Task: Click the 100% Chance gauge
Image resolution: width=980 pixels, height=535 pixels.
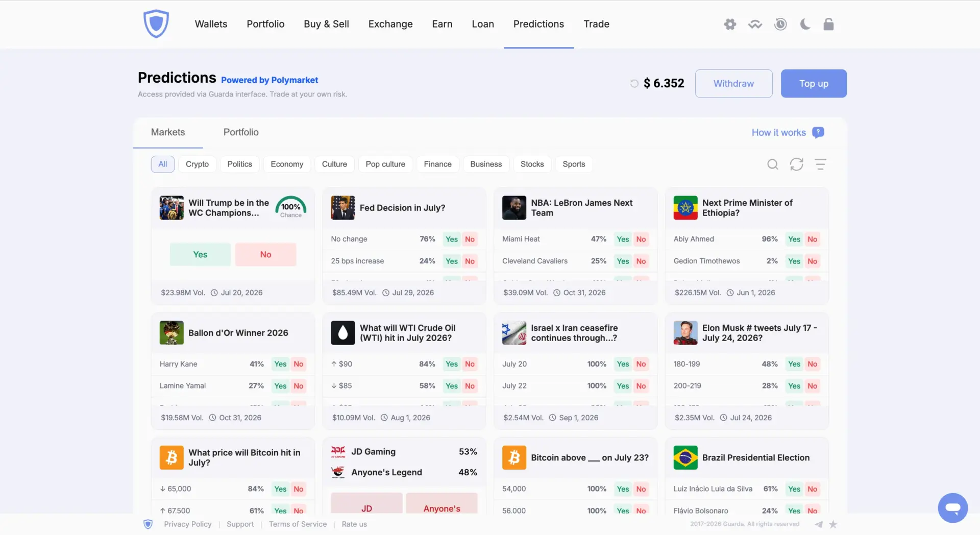Action: [291, 207]
